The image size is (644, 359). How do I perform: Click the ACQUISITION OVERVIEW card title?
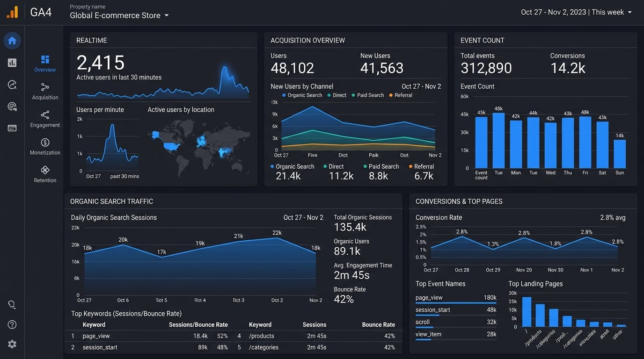pyautogui.click(x=307, y=40)
